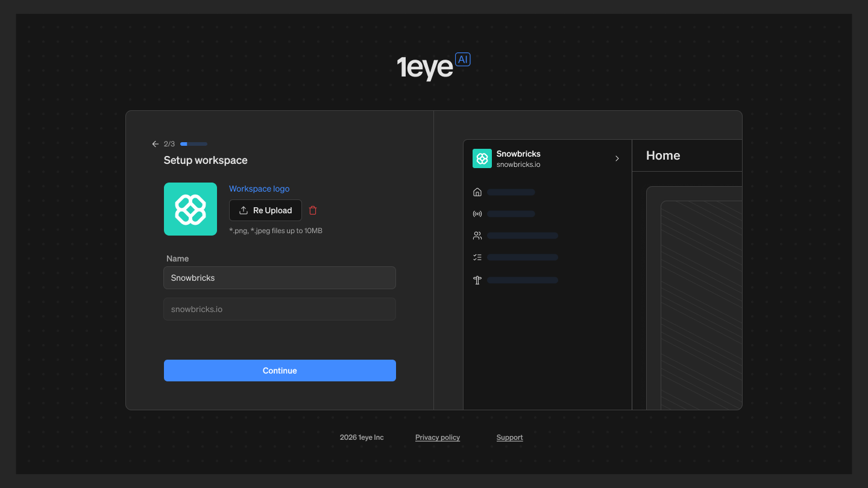The height and width of the screenshot is (488, 868).
Task: Open the Support link in the footer
Action: (509, 437)
